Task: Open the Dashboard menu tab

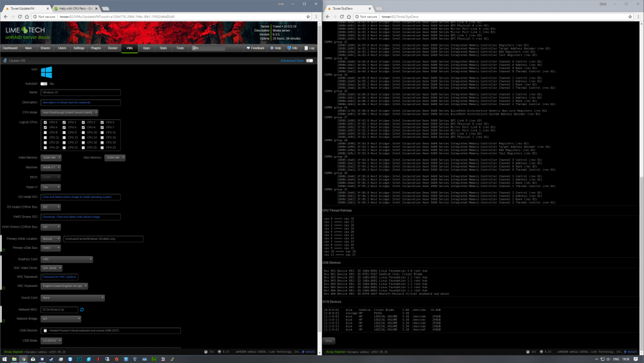Action: [x=10, y=48]
